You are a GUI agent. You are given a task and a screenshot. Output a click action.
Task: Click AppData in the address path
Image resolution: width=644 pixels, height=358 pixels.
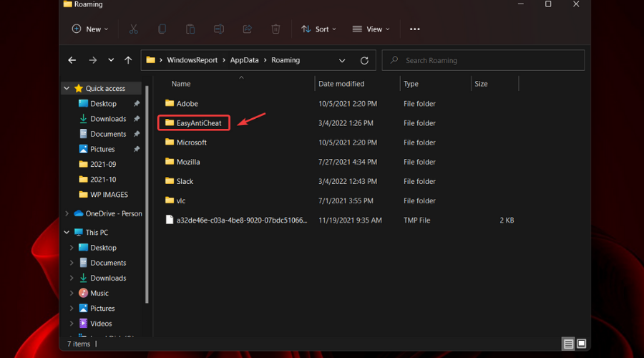[245, 60]
